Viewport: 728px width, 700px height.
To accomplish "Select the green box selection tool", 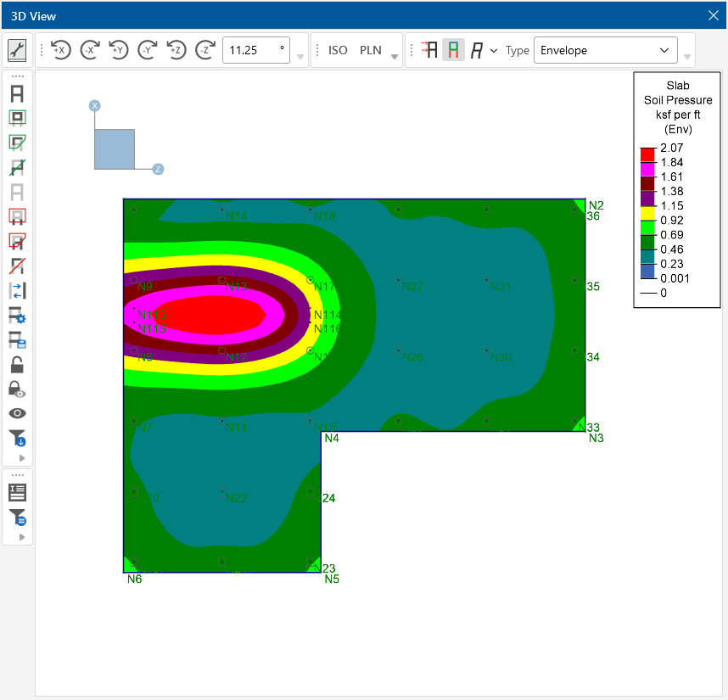I will (x=17, y=118).
